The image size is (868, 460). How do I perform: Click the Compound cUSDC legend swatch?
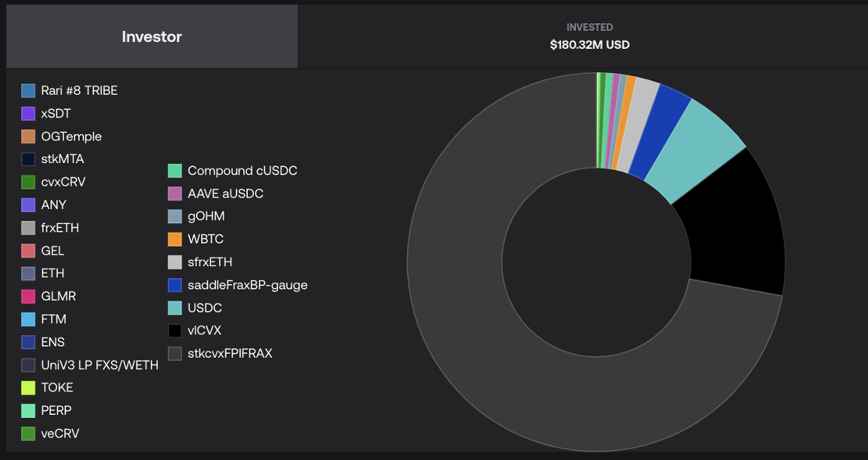tap(175, 171)
